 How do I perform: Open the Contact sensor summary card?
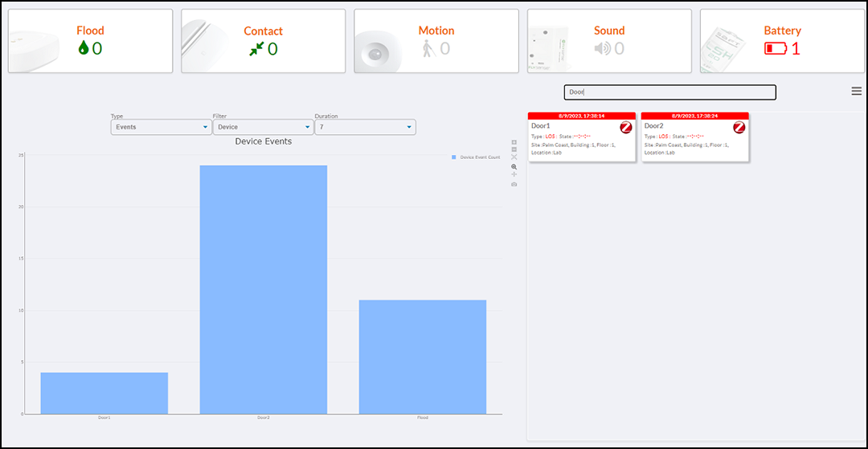(263, 41)
